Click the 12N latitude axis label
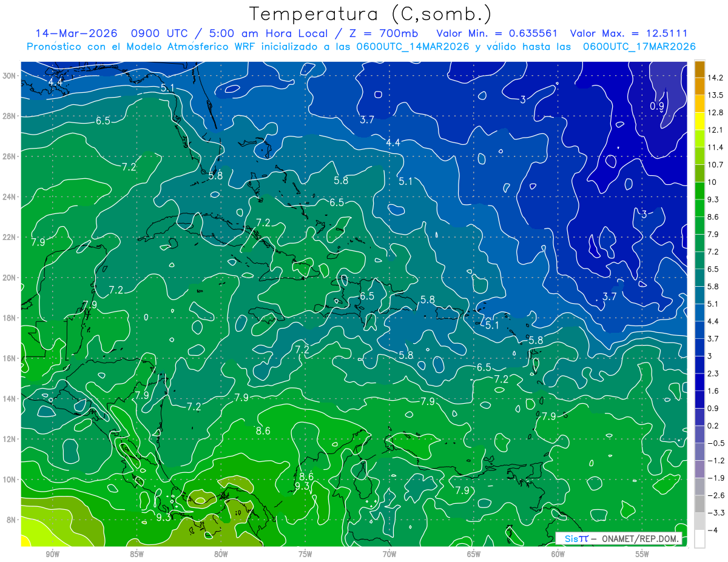728x562 pixels. (10, 439)
